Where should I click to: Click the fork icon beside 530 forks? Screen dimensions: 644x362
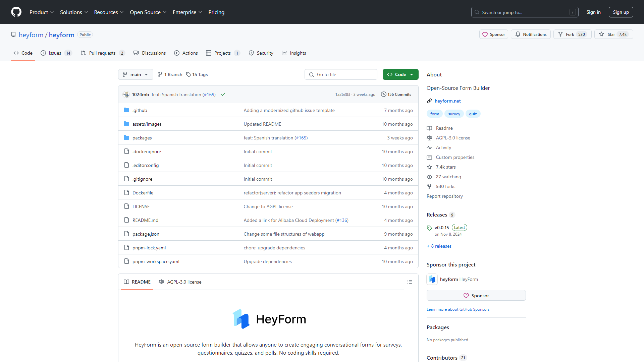(x=429, y=186)
